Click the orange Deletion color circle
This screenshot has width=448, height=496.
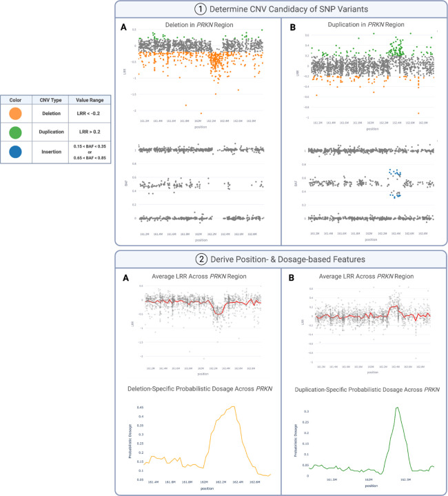pos(15,114)
